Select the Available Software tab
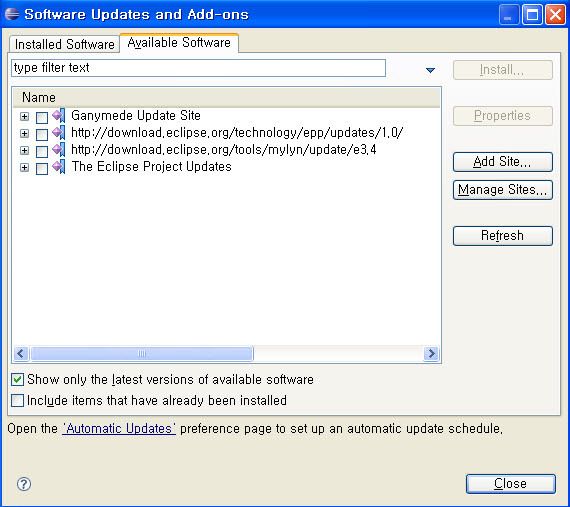This screenshot has width=570, height=507. [179, 43]
